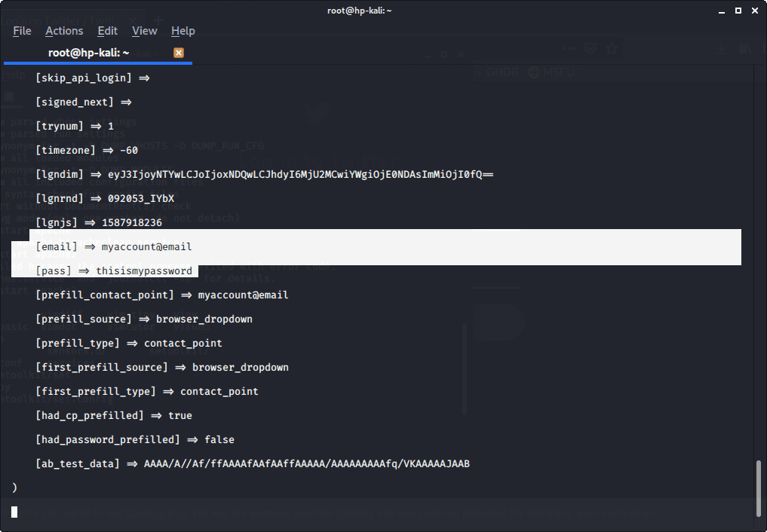Click the [email] myaccount@email line

click(x=113, y=246)
